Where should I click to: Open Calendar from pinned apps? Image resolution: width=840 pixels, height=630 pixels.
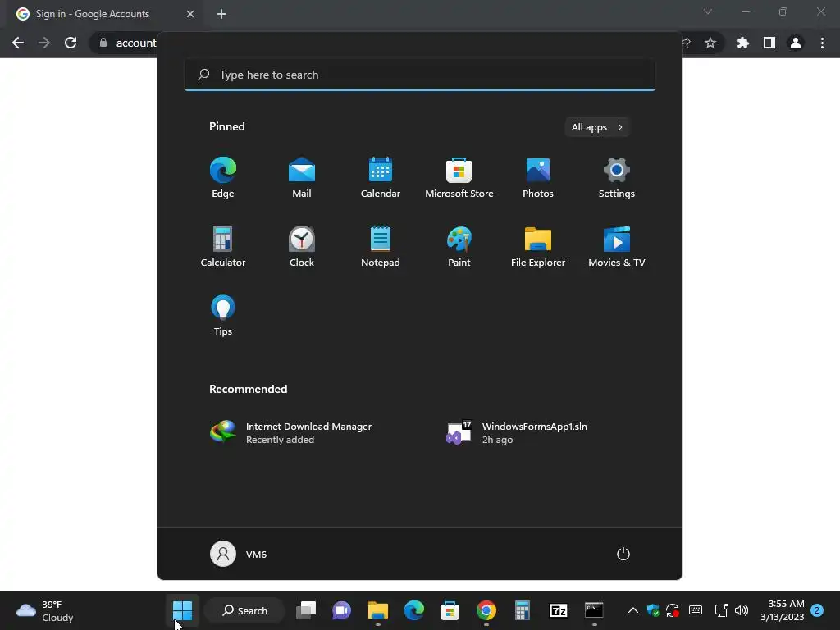(x=381, y=178)
